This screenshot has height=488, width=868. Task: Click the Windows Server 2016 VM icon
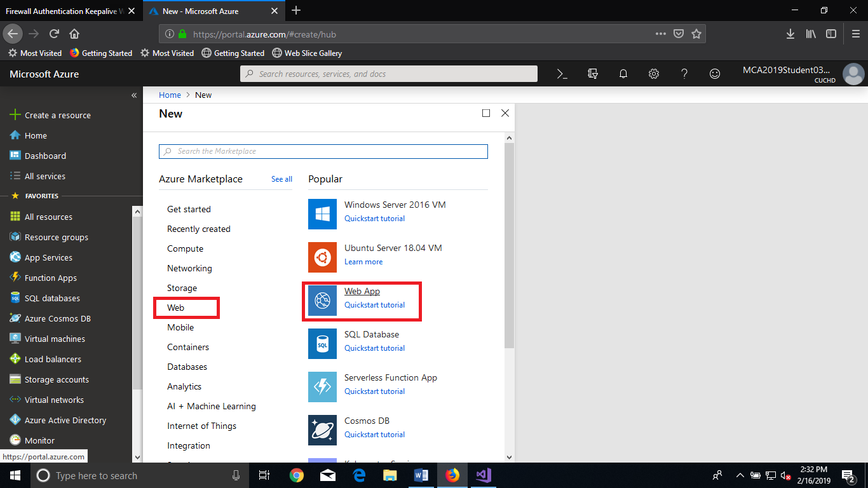click(322, 214)
